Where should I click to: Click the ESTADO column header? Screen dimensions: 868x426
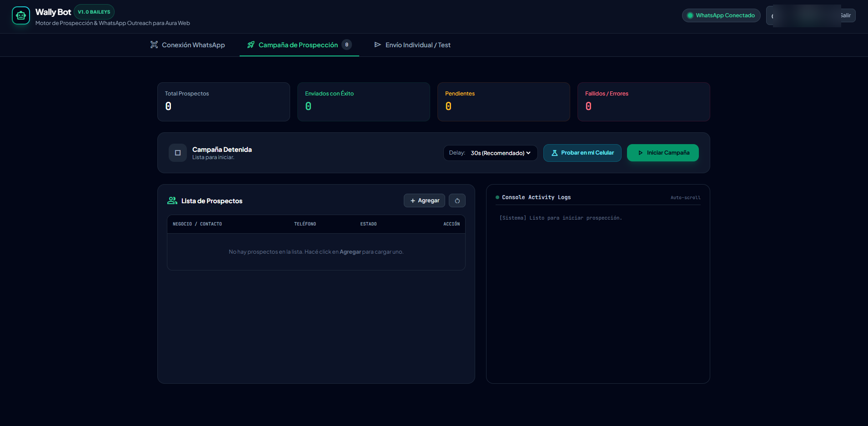(369, 224)
